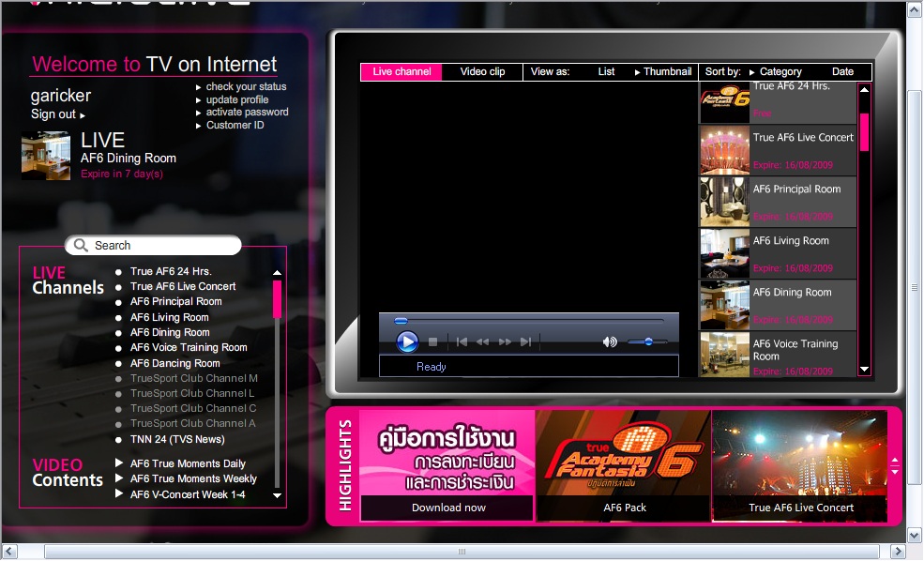Click down arrow of the thumbnail list scrollbar
The image size is (924, 561).
coord(865,370)
